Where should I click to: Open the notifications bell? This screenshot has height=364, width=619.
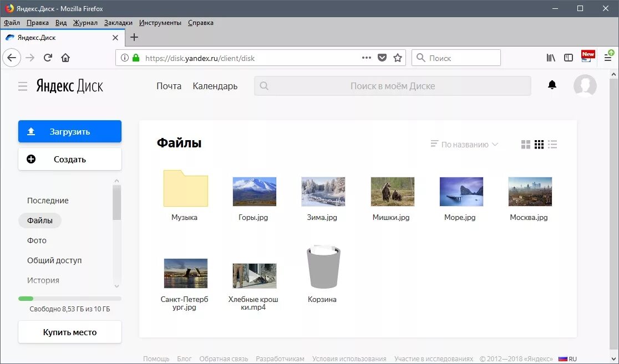coord(551,85)
